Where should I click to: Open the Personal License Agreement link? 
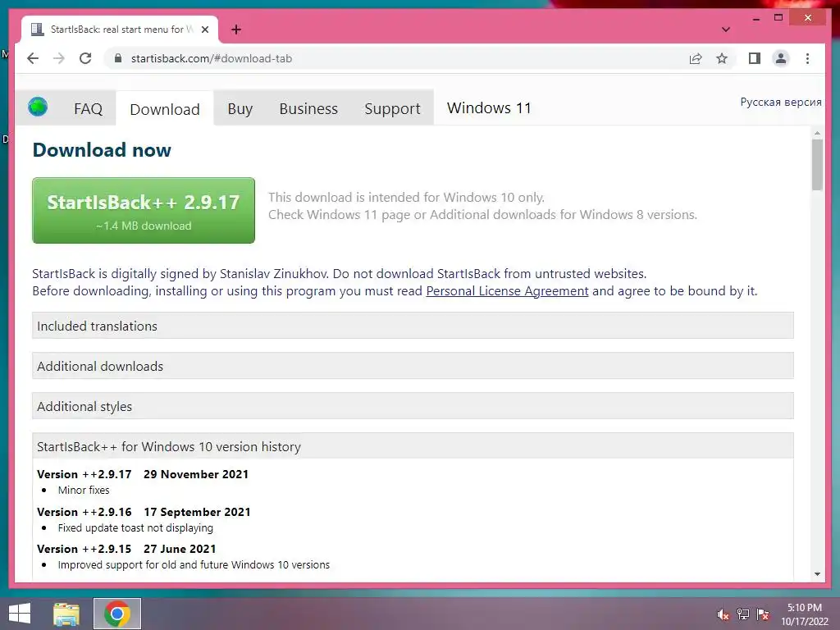tap(507, 291)
